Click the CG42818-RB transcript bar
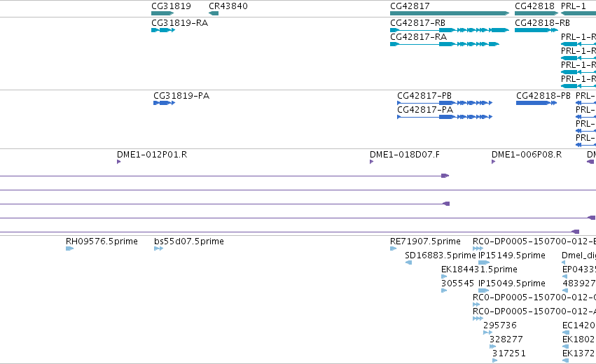Screen dimensions: 596x364 pyautogui.click(x=536, y=30)
